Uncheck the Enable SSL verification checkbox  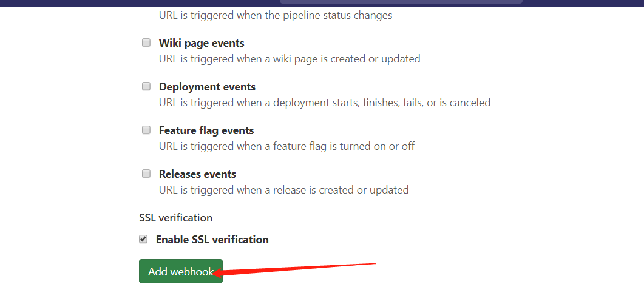point(143,239)
